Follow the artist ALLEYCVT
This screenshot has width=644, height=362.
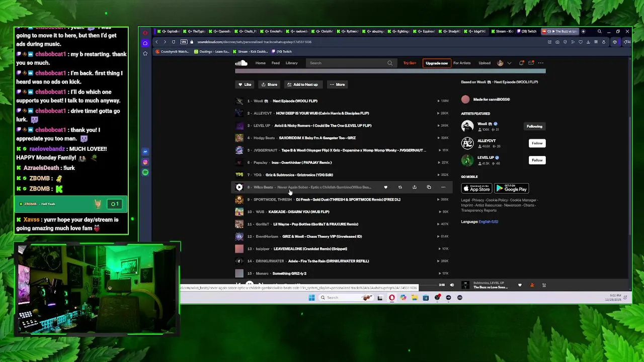537,143
